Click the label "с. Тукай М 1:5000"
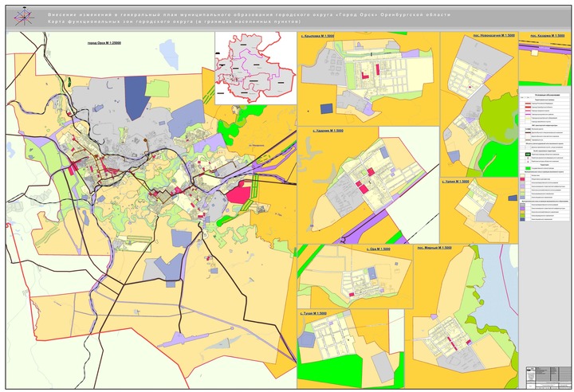This screenshot has height=392, width=574. point(313,313)
